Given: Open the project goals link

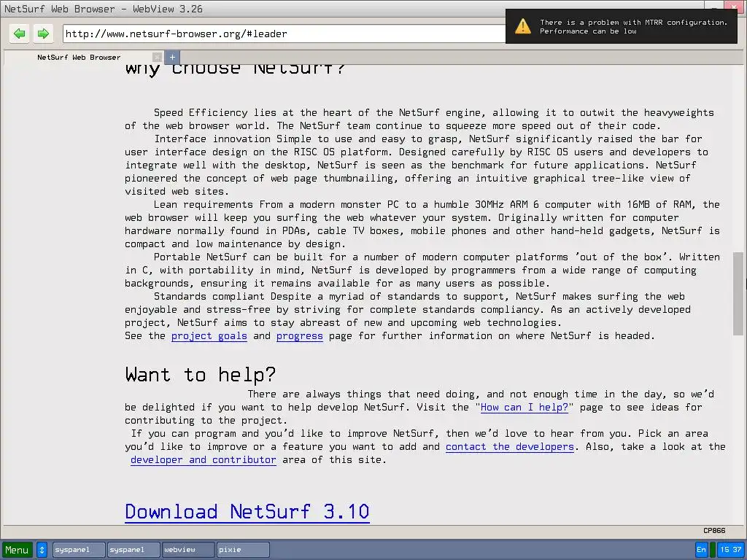Looking at the screenshot, I should pos(209,336).
